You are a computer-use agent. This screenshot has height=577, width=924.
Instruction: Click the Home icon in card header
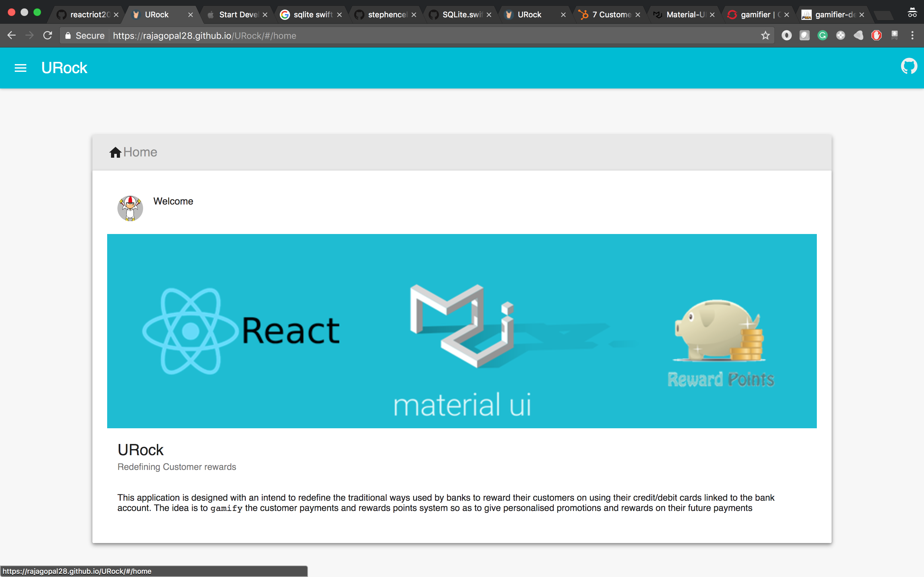coord(115,152)
